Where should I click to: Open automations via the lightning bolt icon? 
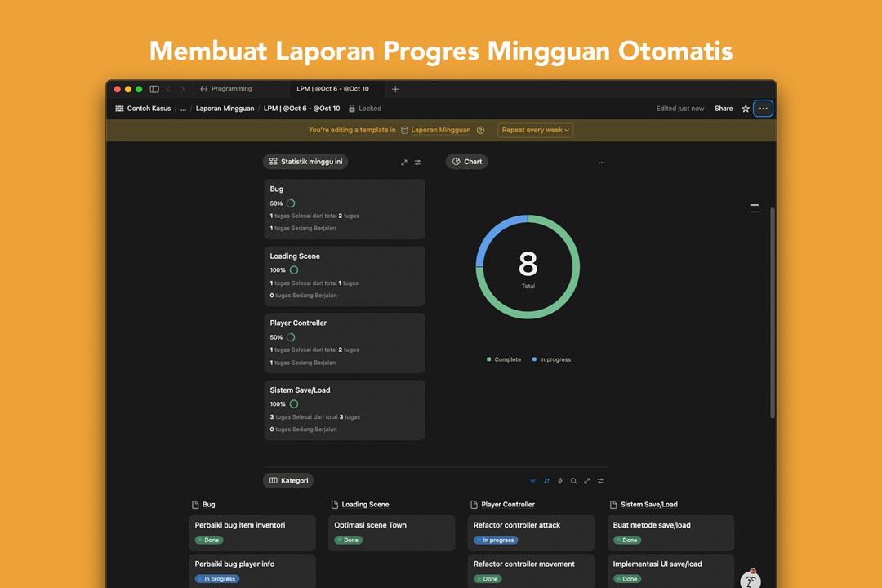tap(560, 481)
